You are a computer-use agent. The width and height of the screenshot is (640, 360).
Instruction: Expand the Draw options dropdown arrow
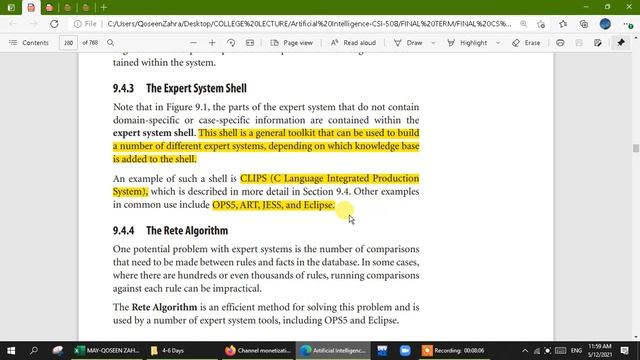433,43
